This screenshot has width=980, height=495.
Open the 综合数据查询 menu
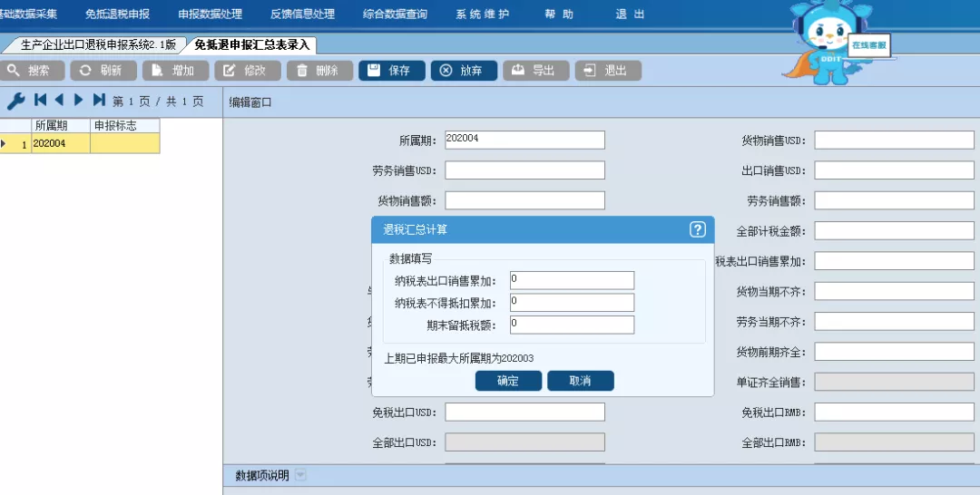tap(397, 15)
